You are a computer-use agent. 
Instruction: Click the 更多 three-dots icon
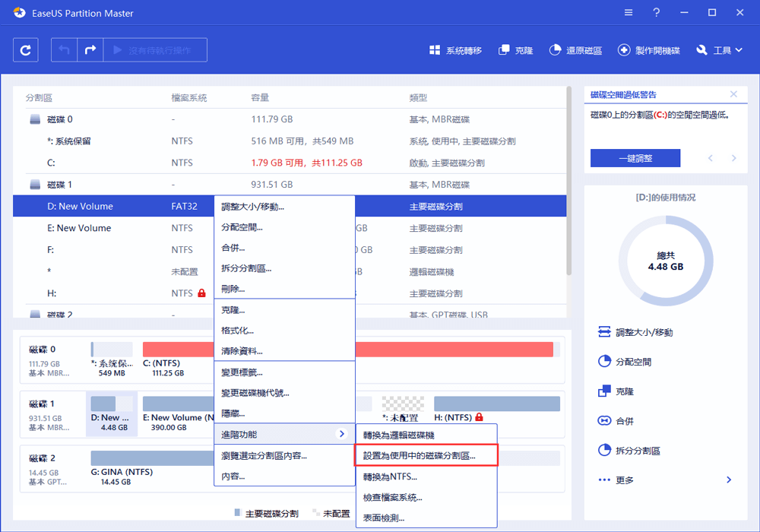(604, 480)
